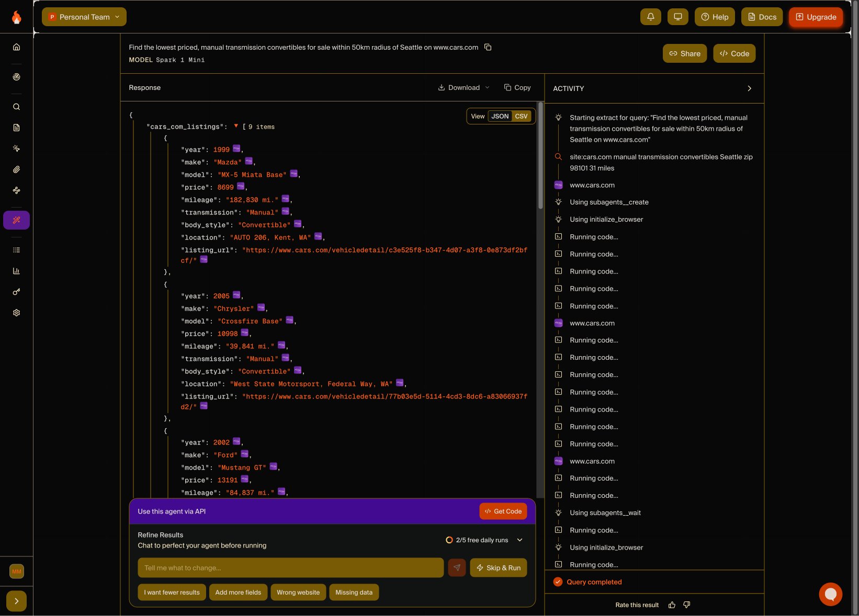
Task: Switch response view to CSV
Action: tap(522, 116)
